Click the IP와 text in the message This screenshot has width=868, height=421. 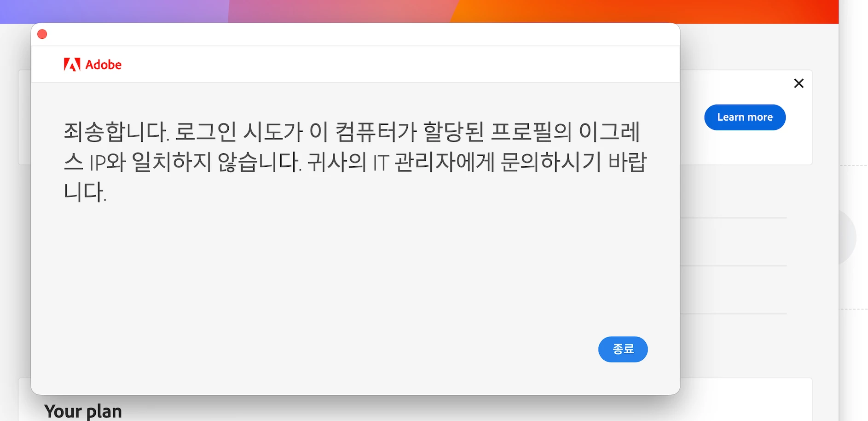107,162
